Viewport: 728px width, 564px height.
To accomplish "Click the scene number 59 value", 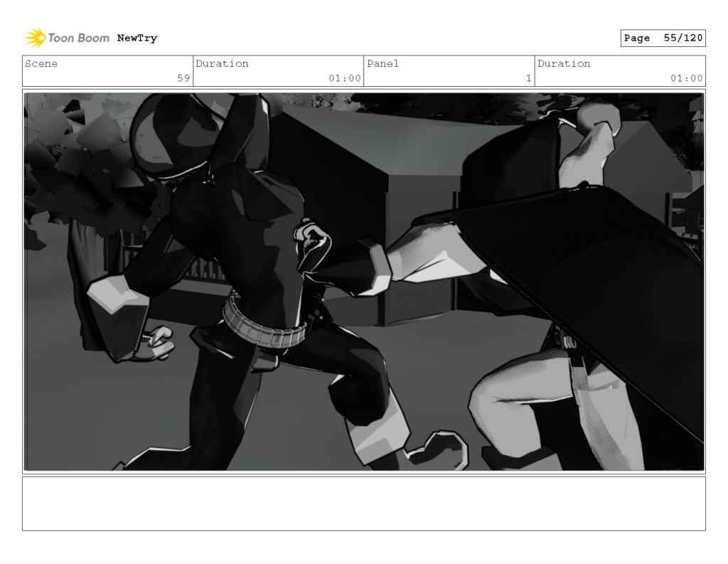I will [183, 79].
